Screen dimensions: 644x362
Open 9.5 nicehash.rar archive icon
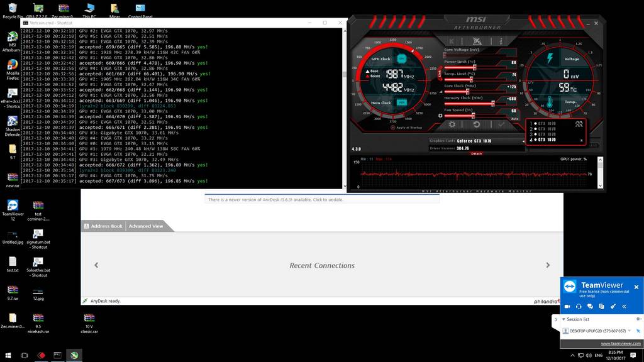pyautogui.click(x=38, y=324)
